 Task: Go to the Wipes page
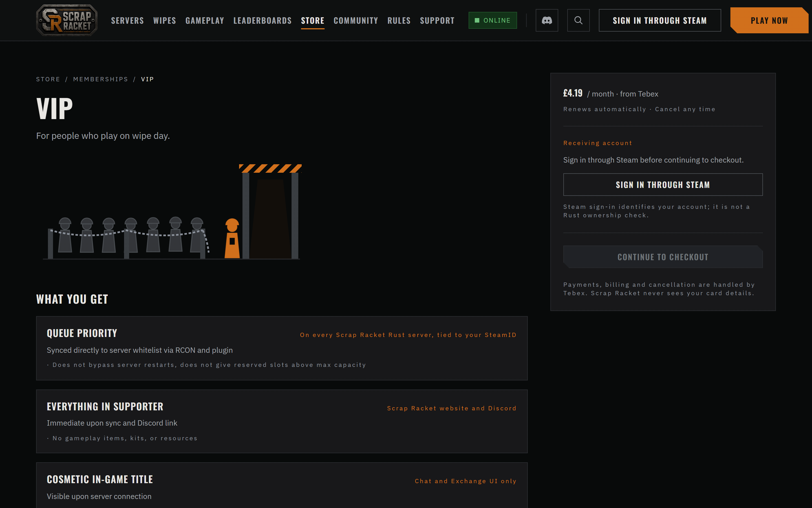pyautogui.click(x=165, y=21)
